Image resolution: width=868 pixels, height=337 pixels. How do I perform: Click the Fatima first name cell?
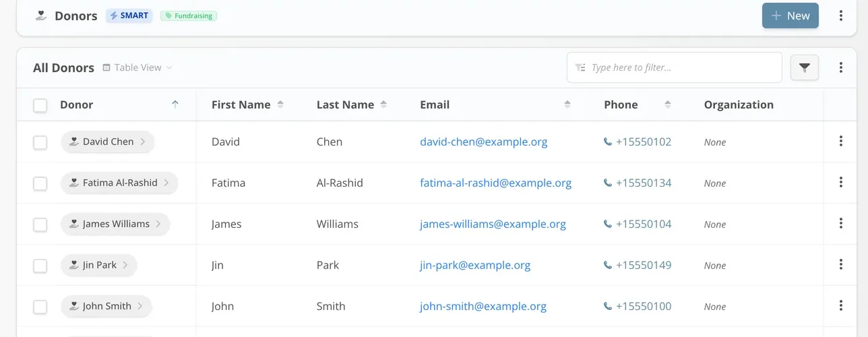pyautogui.click(x=228, y=183)
